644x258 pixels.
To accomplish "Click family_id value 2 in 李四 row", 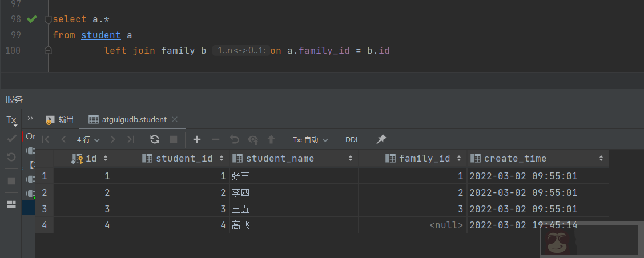I will pyautogui.click(x=413, y=192).
